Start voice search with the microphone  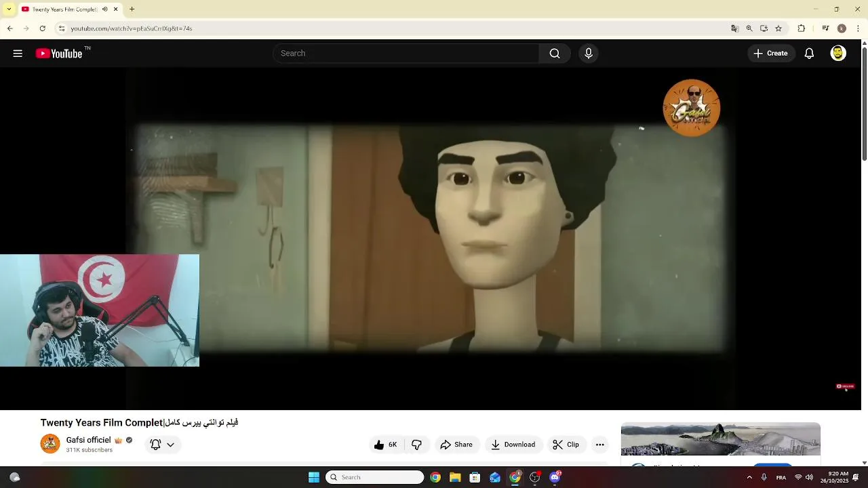(589, 54)
